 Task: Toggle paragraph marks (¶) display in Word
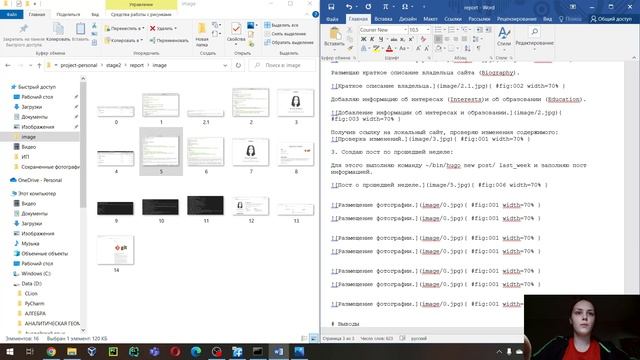click(478, 48)
